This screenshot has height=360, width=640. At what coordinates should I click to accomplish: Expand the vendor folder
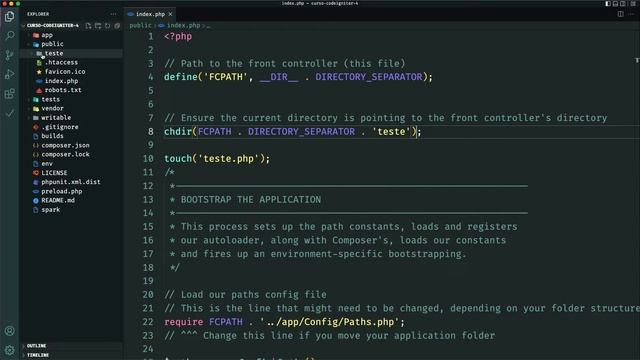point(52,109)
